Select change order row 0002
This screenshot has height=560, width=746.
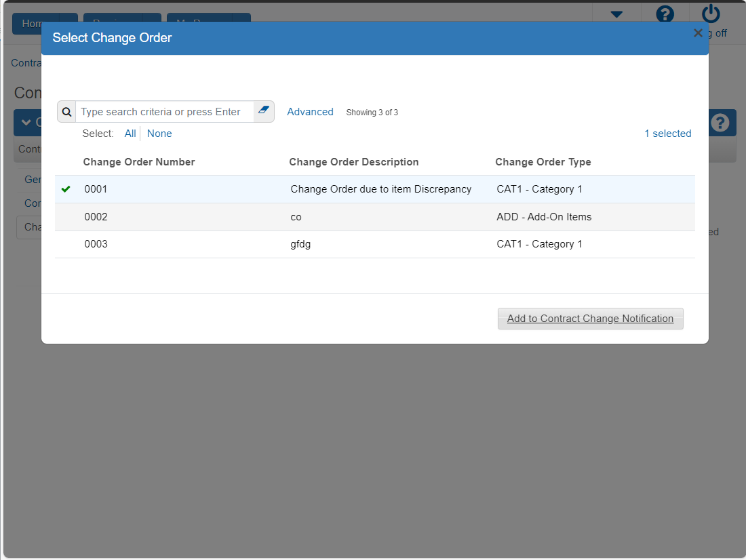(x=375, y=217)
